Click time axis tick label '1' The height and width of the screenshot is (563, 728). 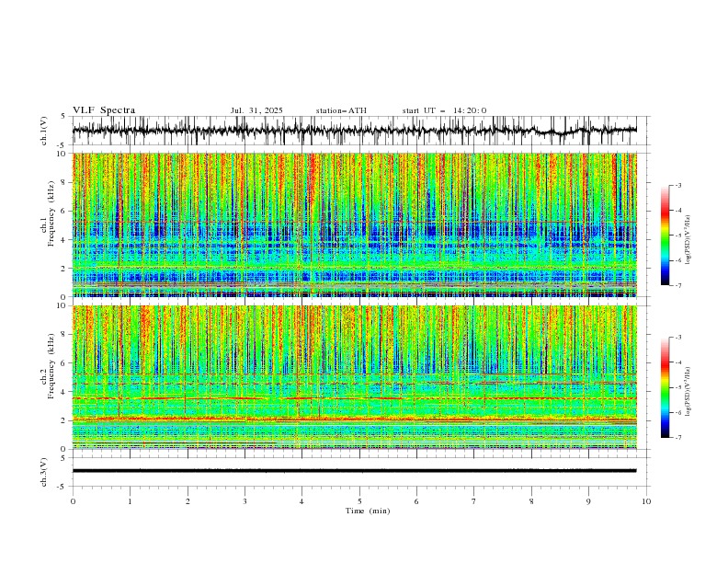pos(130,501)
